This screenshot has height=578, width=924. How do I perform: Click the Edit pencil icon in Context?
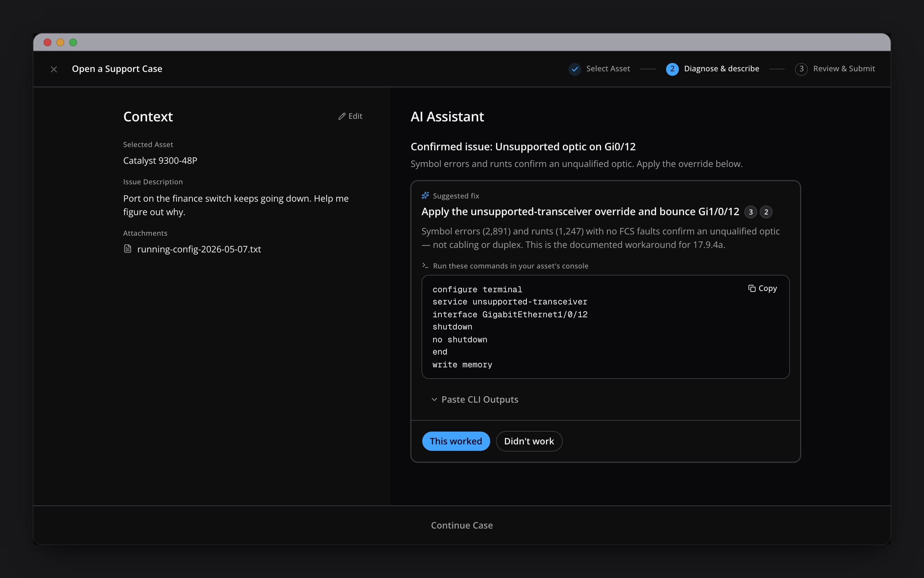click(x=342, y=116)
